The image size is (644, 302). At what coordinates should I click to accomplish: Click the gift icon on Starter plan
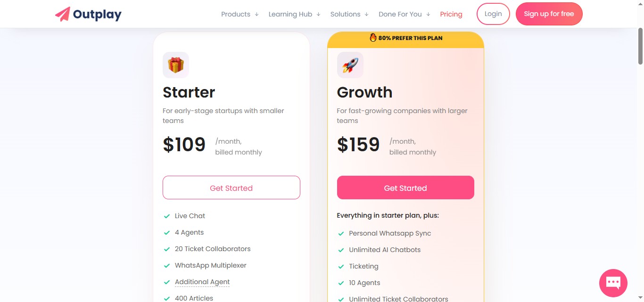pyautogui.click(x=175, y=65)
